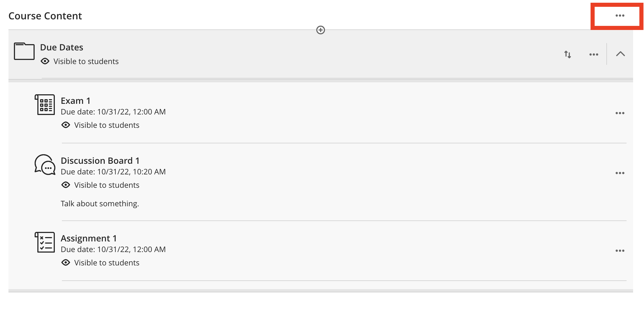This screenshot has height=309, width=644.
Task: Toggle visibility eye icon for Due Dates folder
Action: click(x=45, y=61)
